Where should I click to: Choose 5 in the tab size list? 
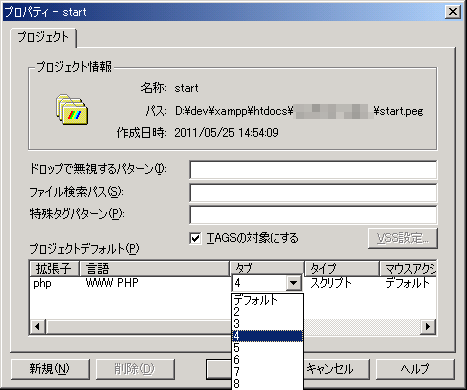267,348
